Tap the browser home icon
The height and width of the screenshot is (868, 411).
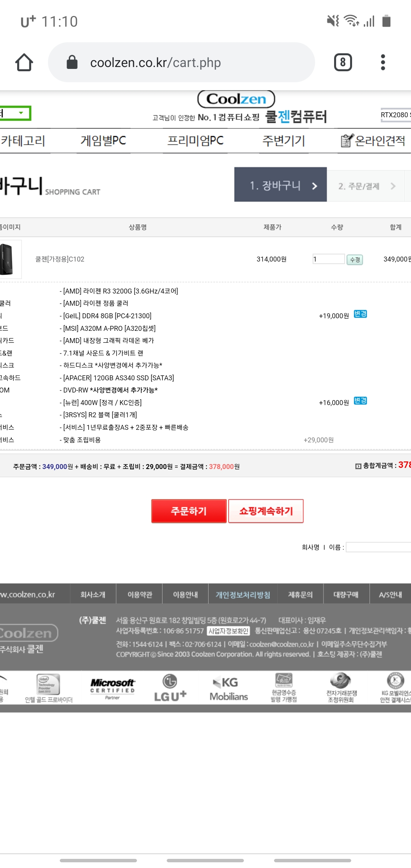24,62
